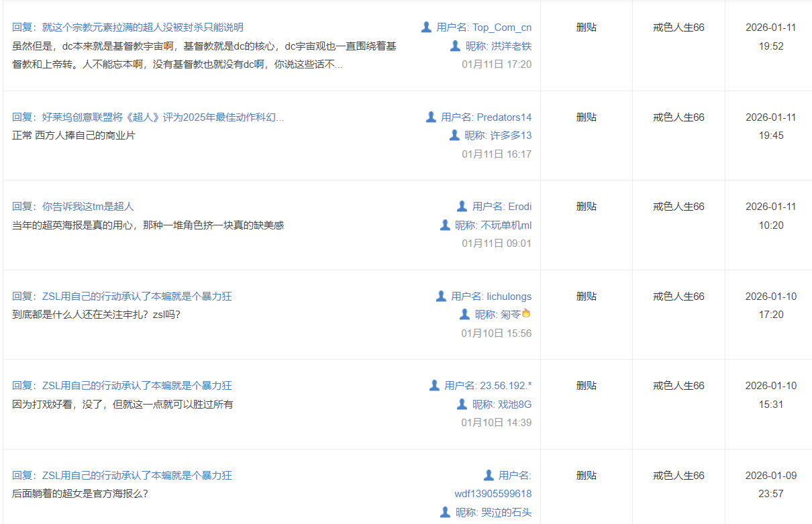Click the avatar icon beside 昵称 不玩单机ml
812x524 pixels.
445,225
